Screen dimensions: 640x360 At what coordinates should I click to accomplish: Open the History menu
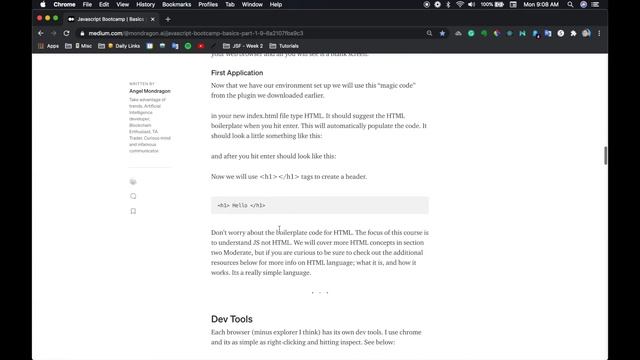pos(145,4)
